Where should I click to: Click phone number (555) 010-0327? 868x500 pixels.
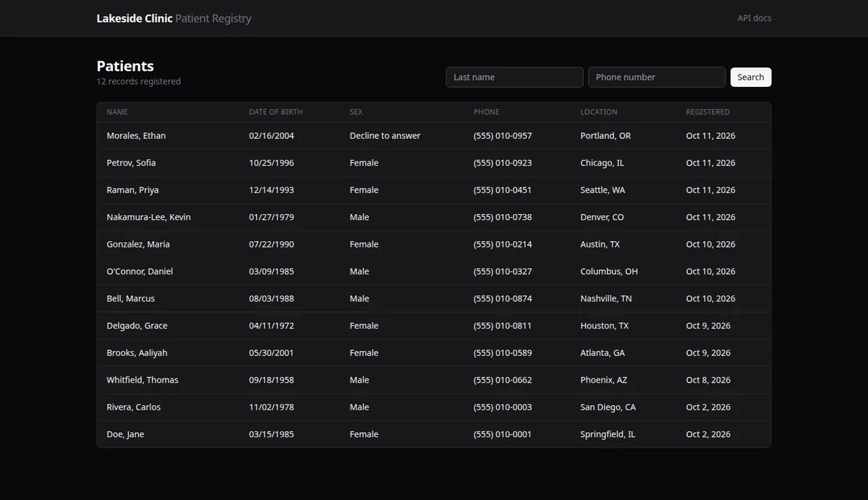pos(503,271)
